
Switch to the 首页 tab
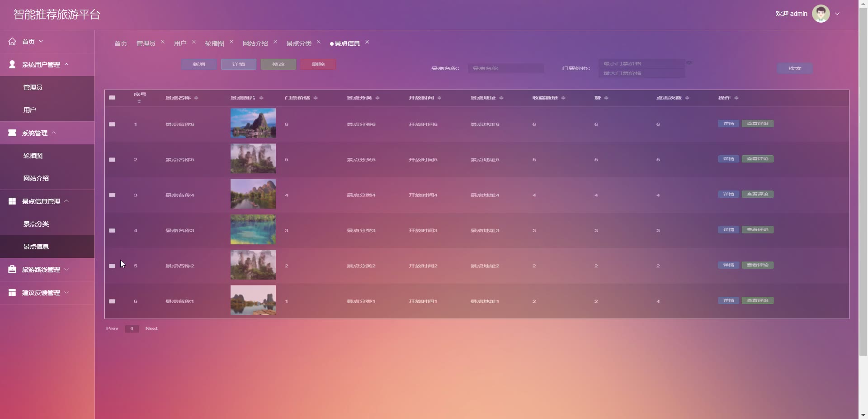click(121, 43)
